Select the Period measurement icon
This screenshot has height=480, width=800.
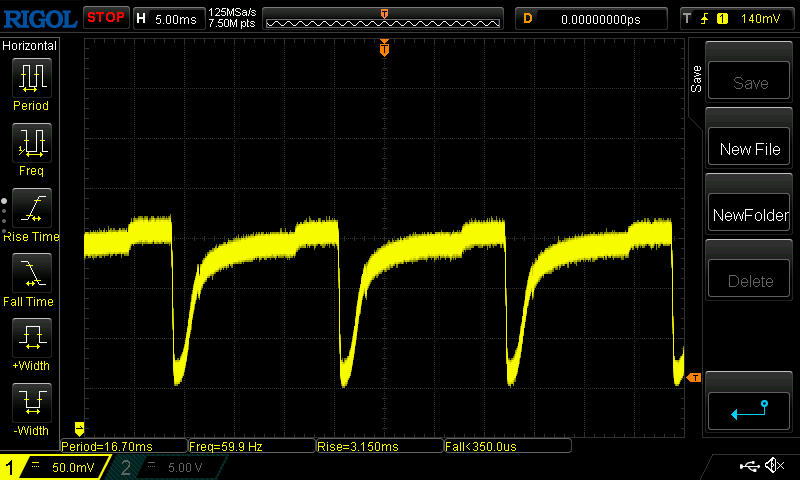click(30, 78)
